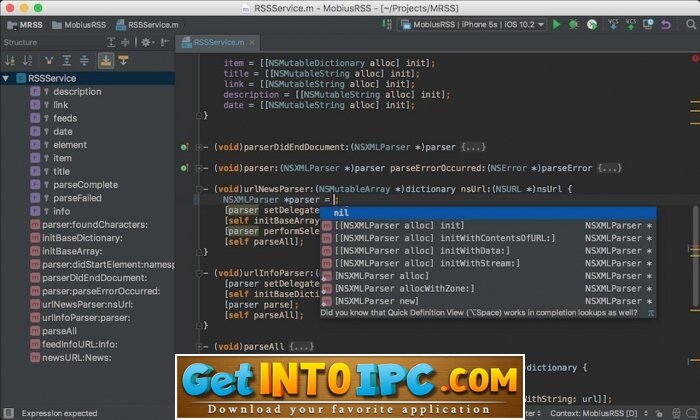This screenshot has width=700, height=420.
Task: Click the Structure panel scroll-from-source icon
Action: pyautogui.click(x=125, y=42)
